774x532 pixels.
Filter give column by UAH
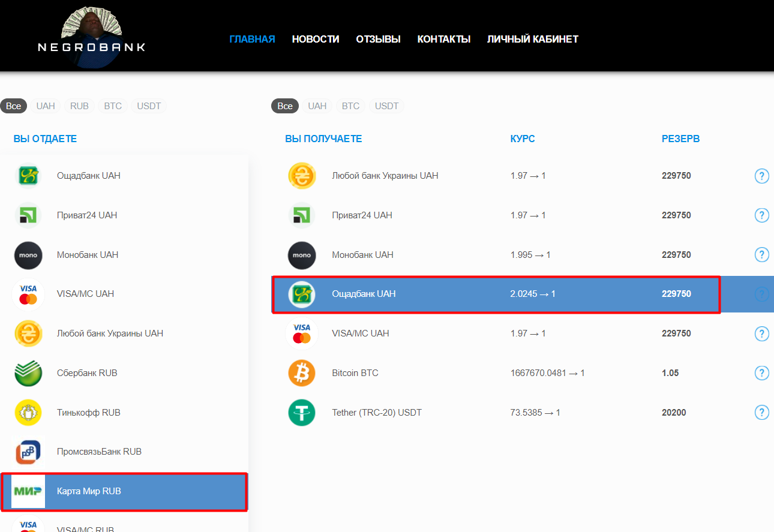tap(46, 106)
